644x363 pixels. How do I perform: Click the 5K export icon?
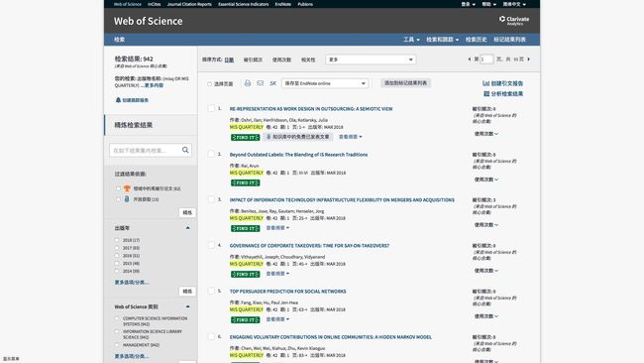272,83
